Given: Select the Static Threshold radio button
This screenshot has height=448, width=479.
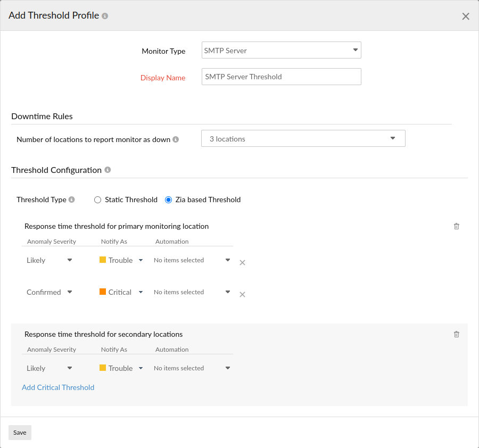Looking at the screenshot, I should click(97, 200).
